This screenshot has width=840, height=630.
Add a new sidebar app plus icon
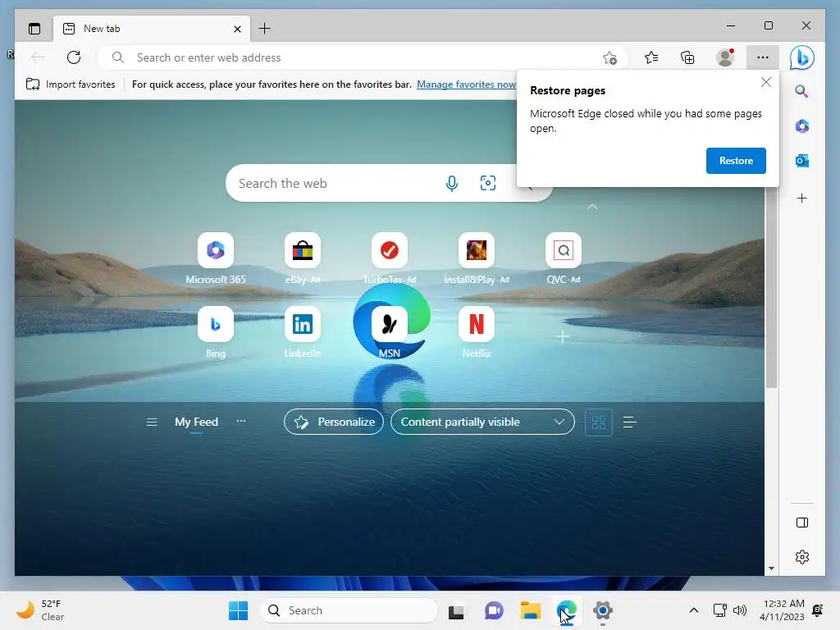point(802,199)
